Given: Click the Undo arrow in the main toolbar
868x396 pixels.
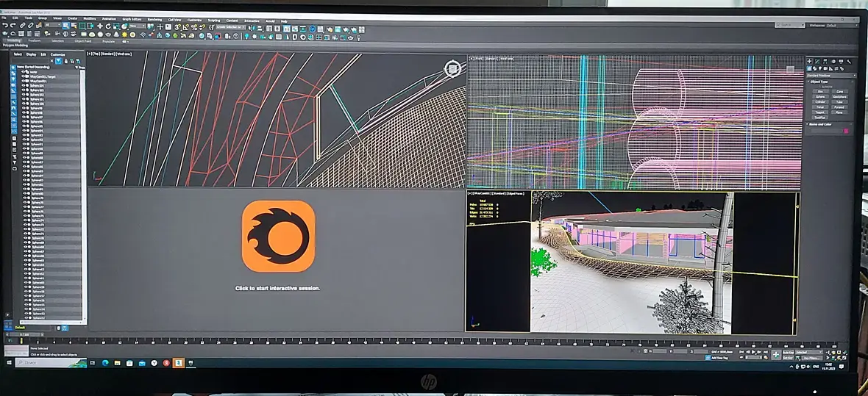Looking at the screenshot, I should click(x=5, y=26).
